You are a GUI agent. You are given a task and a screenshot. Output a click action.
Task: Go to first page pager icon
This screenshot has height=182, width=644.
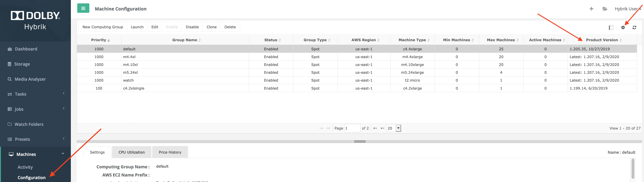click(x=321, y=128)
